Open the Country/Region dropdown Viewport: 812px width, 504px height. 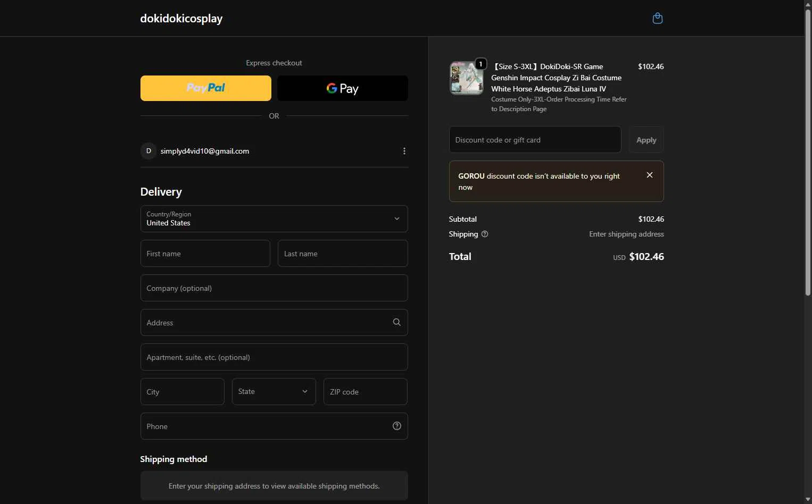(x=274, y=219)
